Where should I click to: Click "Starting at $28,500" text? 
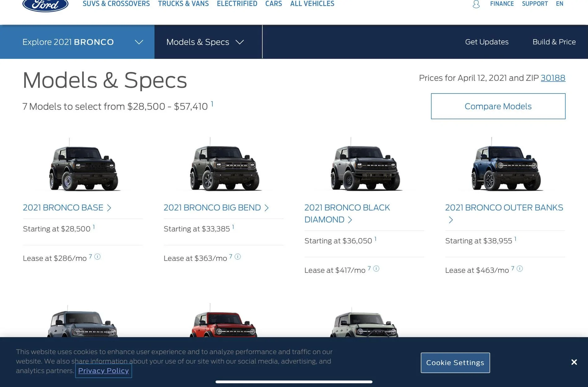(57, 229)
